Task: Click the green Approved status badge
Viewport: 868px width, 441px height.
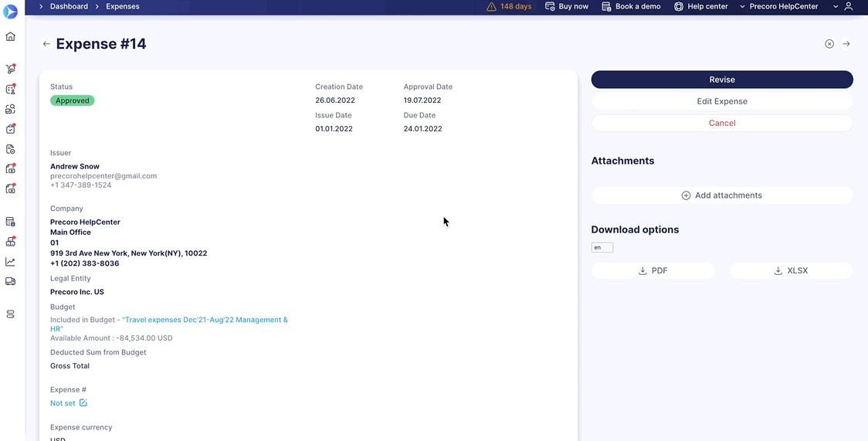Action: click(73, 100)
